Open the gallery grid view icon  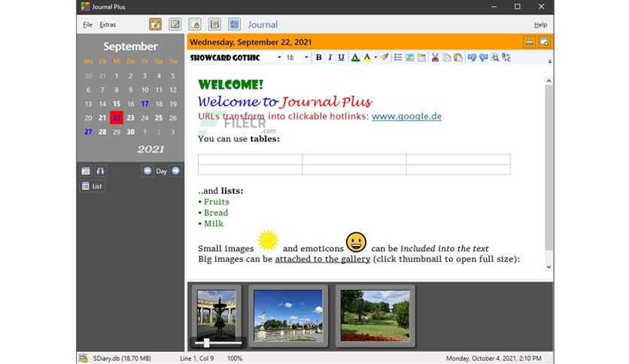pyautogui.click(x=234, y=24)
